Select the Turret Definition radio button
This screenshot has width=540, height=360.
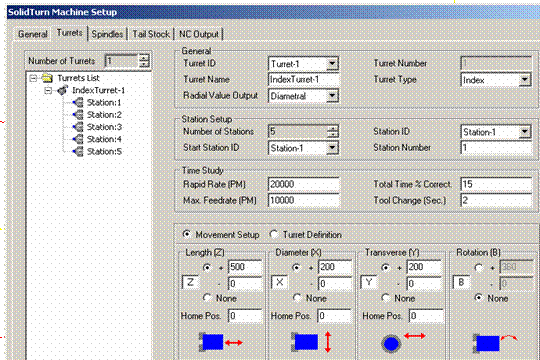click(274, 234)
